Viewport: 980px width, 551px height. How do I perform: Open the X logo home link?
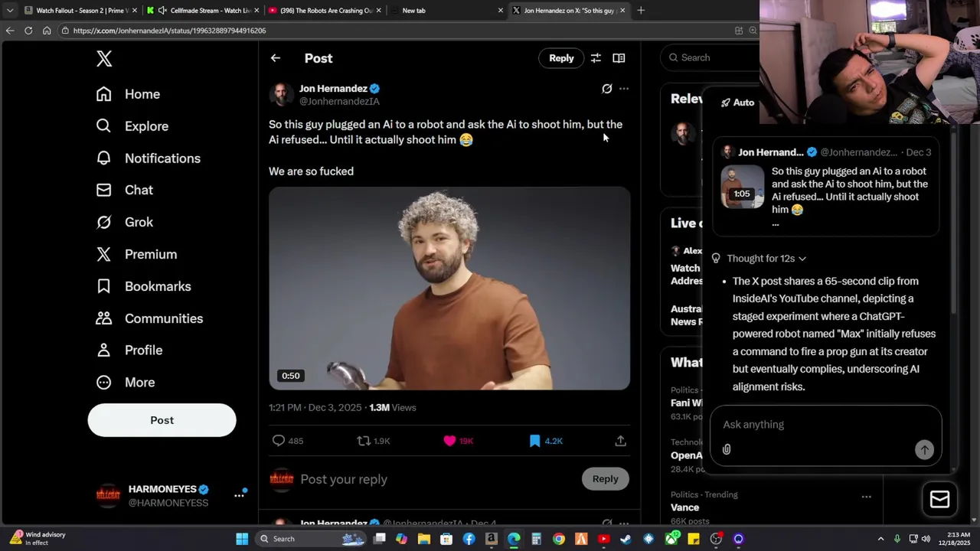click(x=104, y=58)
